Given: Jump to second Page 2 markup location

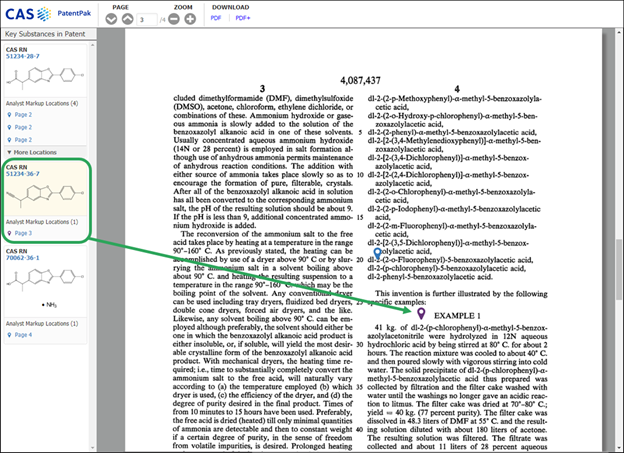Looking at the screenshot, I should tap(23, 127).
